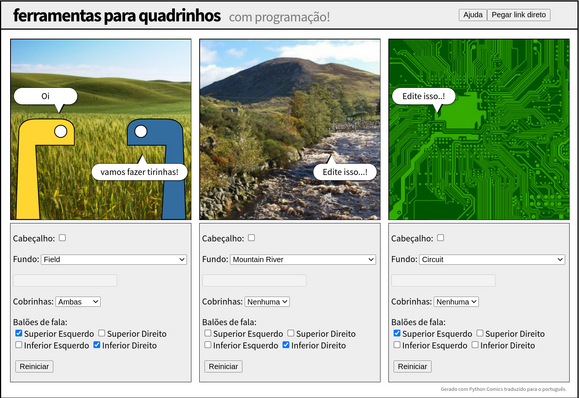Check Inferior Esquerdo in Mountain River panel

tap(208, 345)
